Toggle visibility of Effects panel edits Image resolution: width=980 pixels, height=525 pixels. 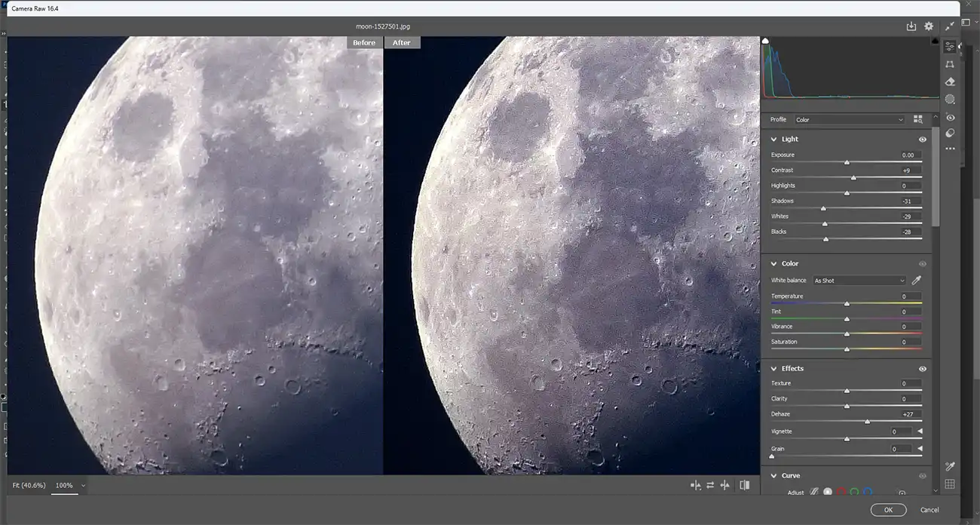[x=923, y=369]
